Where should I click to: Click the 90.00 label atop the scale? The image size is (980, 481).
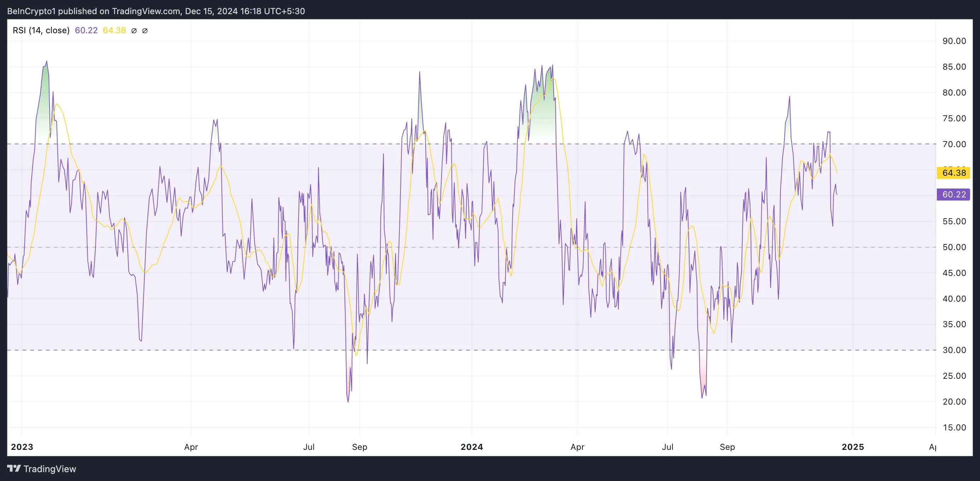pyautogui.click(x=954, y=41)
